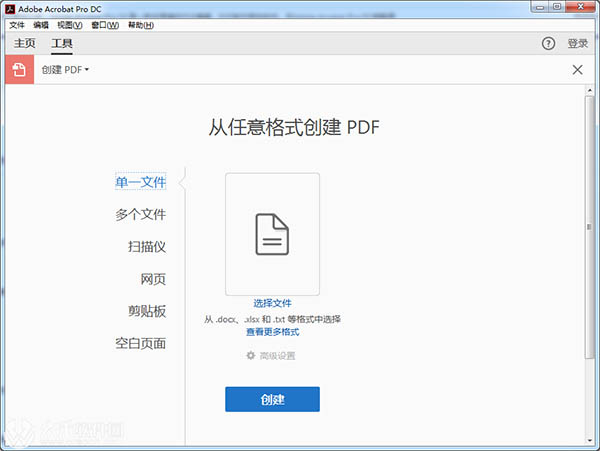Minimize the Acrobat window
Image resolution: width=600 pixels, height=451 pixels.
tap(540, 7)
